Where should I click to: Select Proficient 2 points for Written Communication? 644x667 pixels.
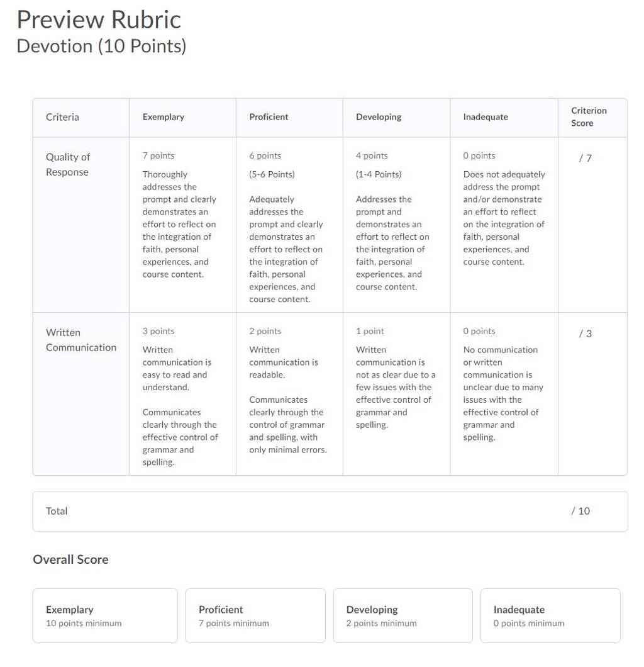(x=289, y=394)
